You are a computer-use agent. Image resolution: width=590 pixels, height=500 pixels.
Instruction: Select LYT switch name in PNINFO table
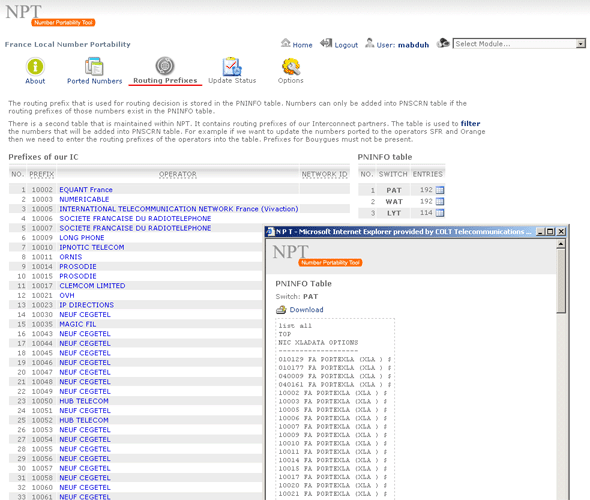click(x=394, y=213)
